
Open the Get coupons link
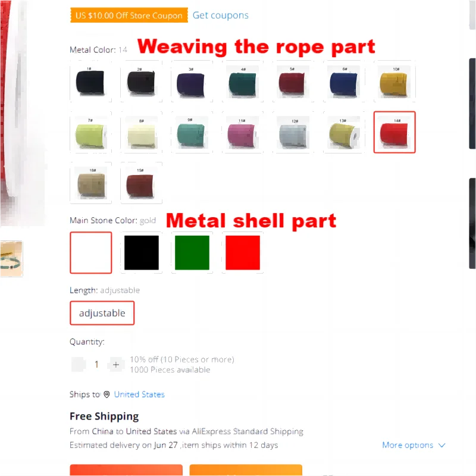pyautogui.click(x=221, y=15)
